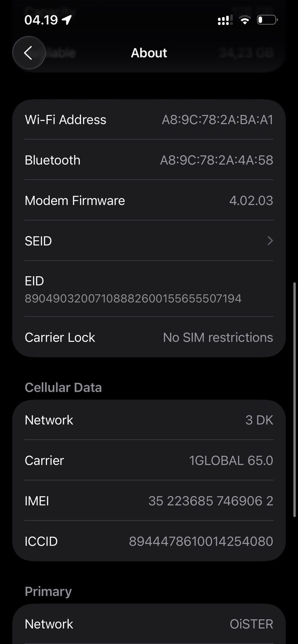The image size is (298, 644).
Task: Open the SEID row
Action: 148,240
